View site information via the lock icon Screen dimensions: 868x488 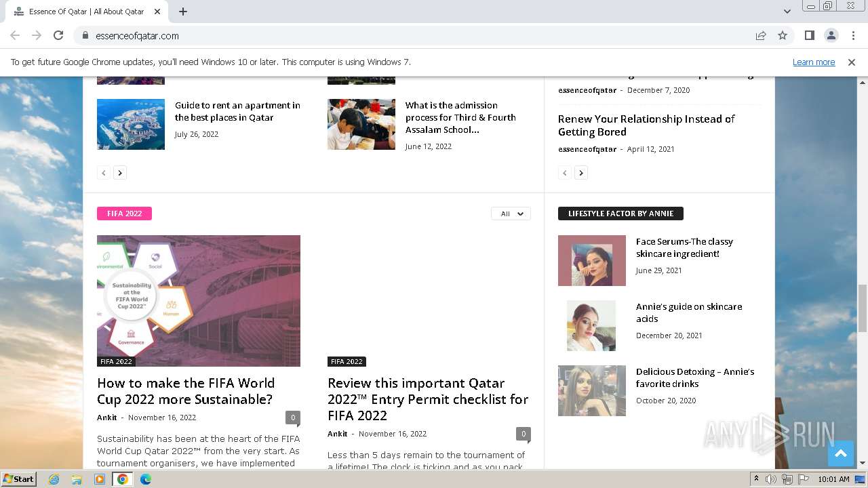coord(85,35)
